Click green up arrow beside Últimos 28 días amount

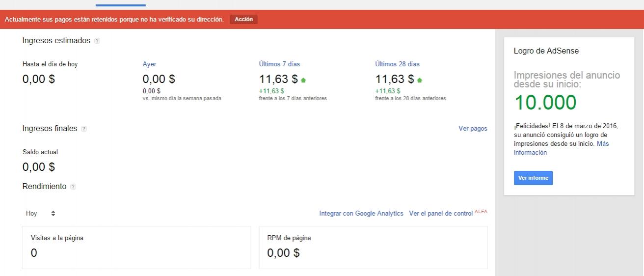[420, 80]
